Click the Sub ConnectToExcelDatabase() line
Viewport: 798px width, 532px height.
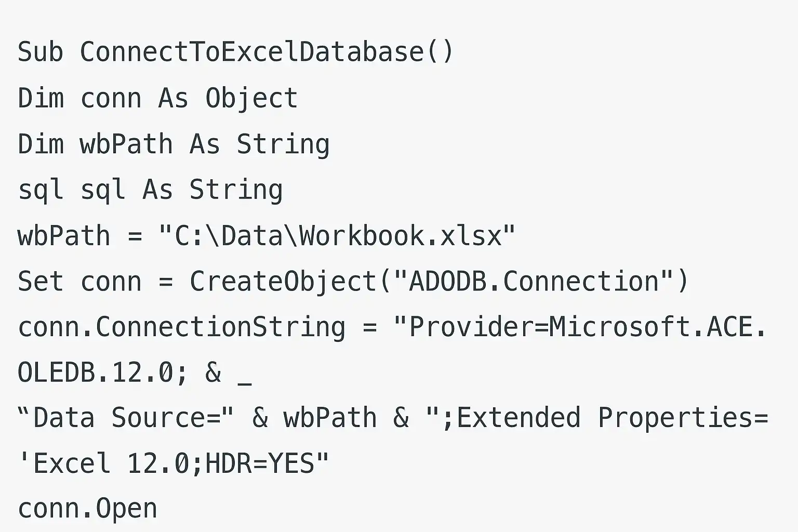[236, 52]
